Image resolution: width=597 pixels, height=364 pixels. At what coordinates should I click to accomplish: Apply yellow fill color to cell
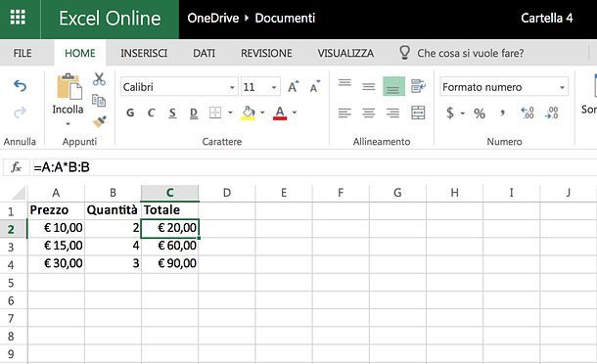[249, 113]
